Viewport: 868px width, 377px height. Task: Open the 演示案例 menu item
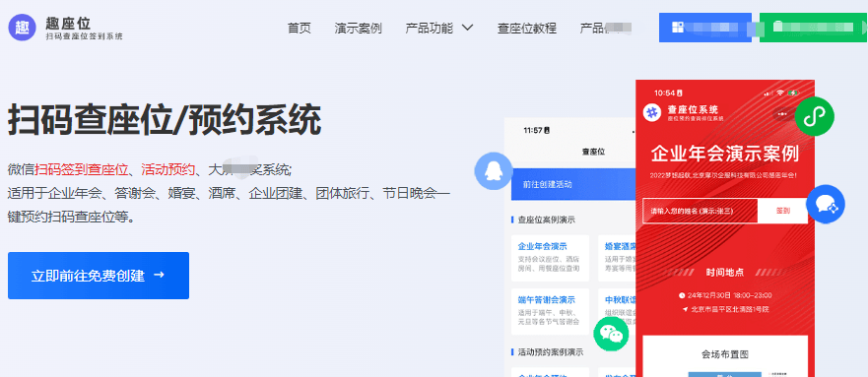pyautogui.click(x=359, y=29)
